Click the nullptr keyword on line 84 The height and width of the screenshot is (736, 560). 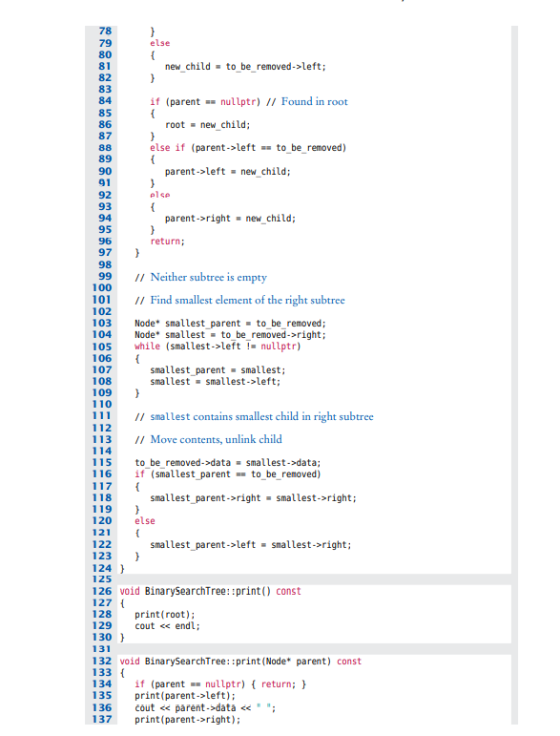(x=238, y=102)
